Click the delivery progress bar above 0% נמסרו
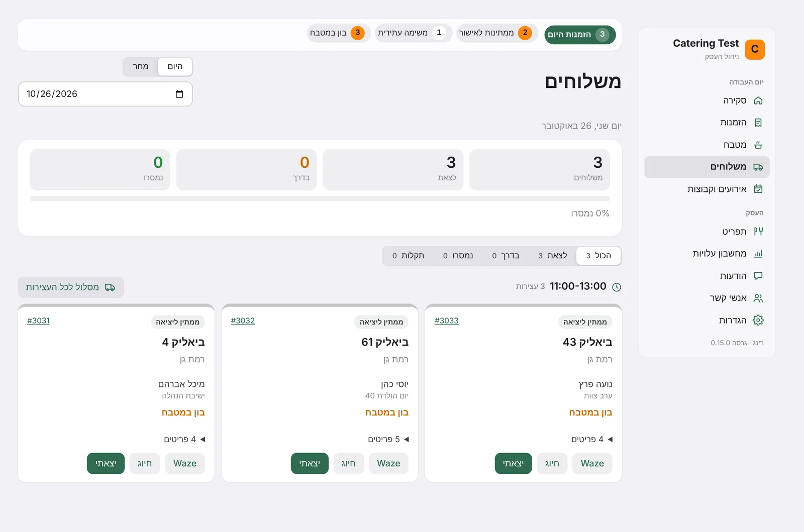The height and width of the screenshot is (532, 804). pyautogui.click(x=320, y=199)
